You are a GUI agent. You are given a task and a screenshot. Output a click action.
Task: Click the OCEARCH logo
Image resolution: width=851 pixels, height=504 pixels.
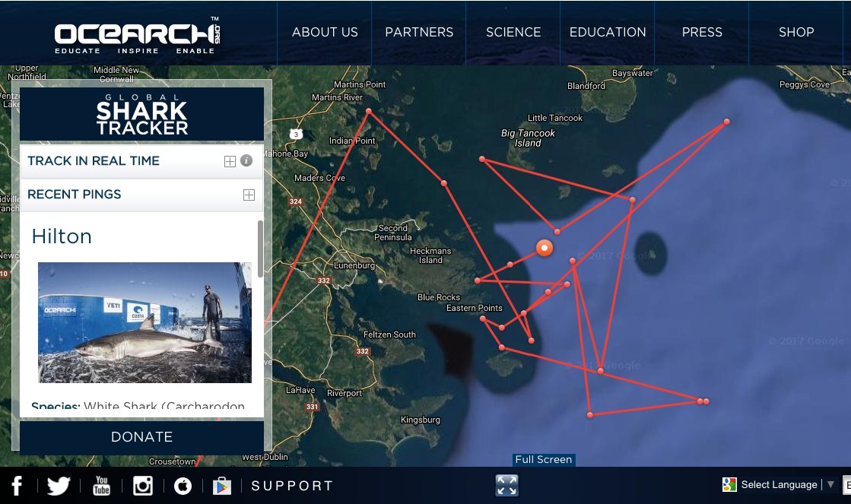click(x=138, y=35)
